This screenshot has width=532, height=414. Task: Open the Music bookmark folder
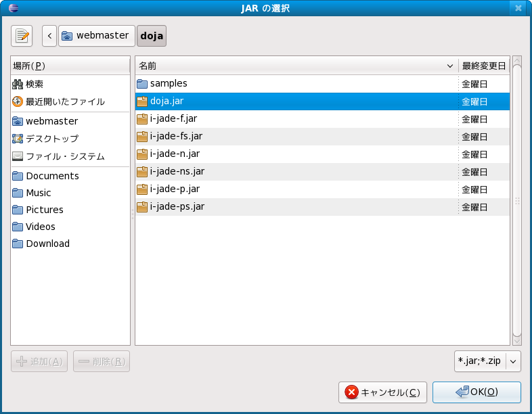[39, 193]
